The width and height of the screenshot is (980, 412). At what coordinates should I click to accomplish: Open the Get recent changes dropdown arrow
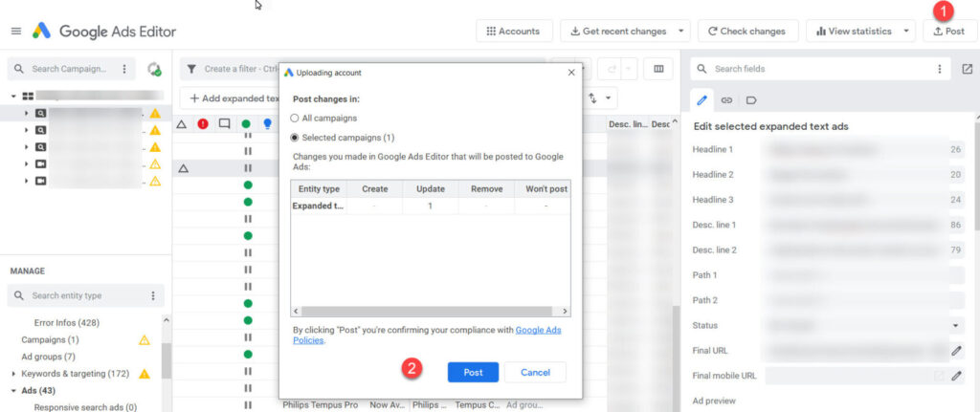680,32
